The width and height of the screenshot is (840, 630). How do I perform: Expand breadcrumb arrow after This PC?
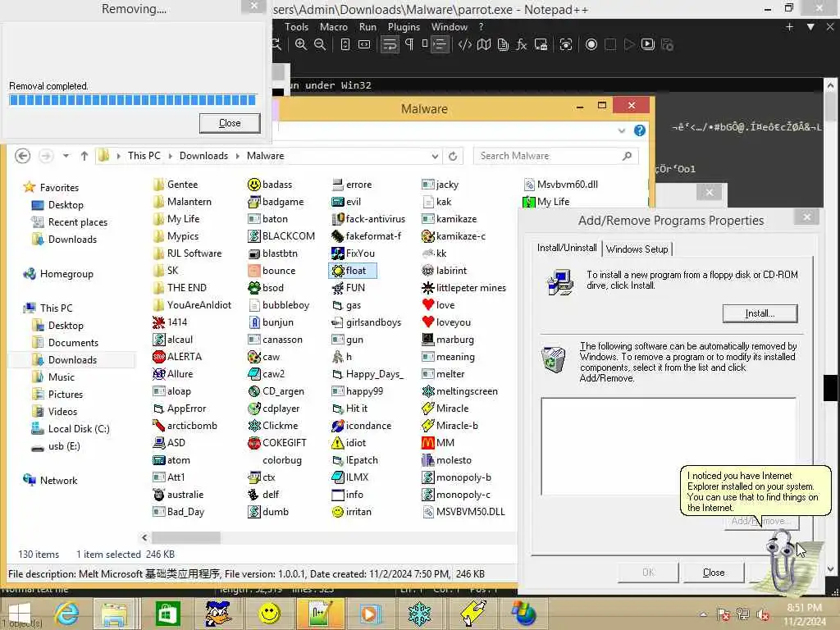pos(171,156)
